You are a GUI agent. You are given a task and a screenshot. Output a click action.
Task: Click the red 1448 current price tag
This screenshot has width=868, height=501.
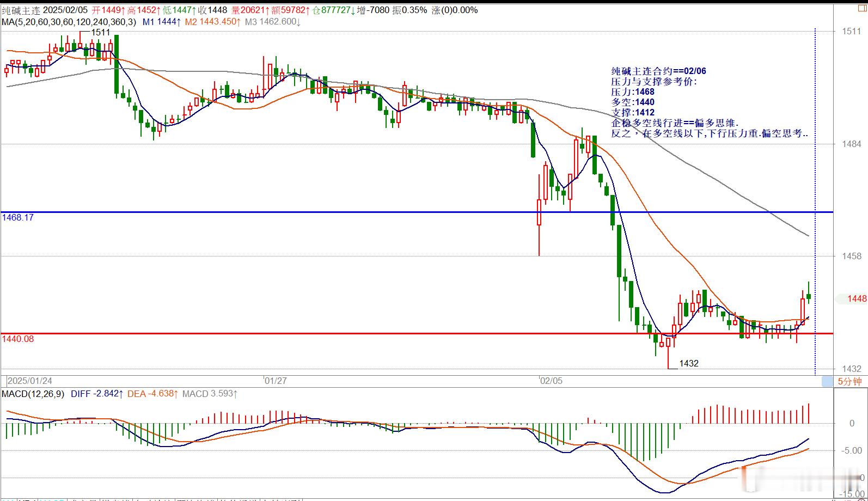(x=857, y=298)
